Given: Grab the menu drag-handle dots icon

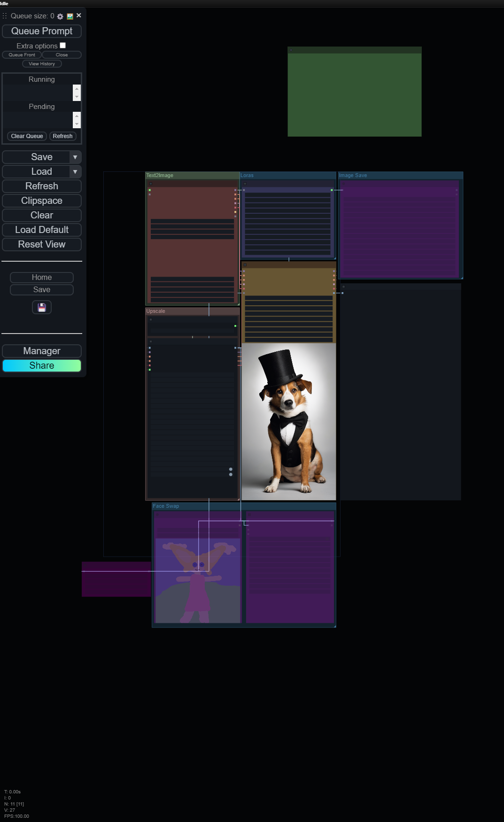Looking at the screenshot, I should [x=5, y=16].
